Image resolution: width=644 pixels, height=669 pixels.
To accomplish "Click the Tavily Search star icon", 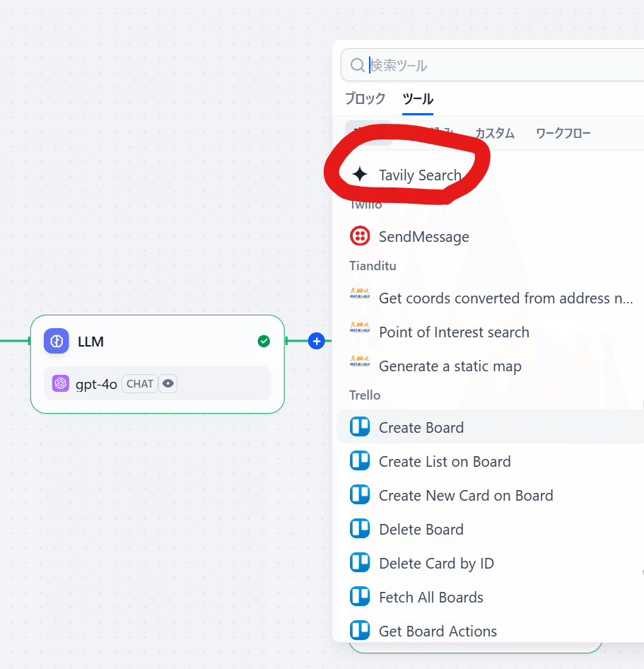I will 360,174.
